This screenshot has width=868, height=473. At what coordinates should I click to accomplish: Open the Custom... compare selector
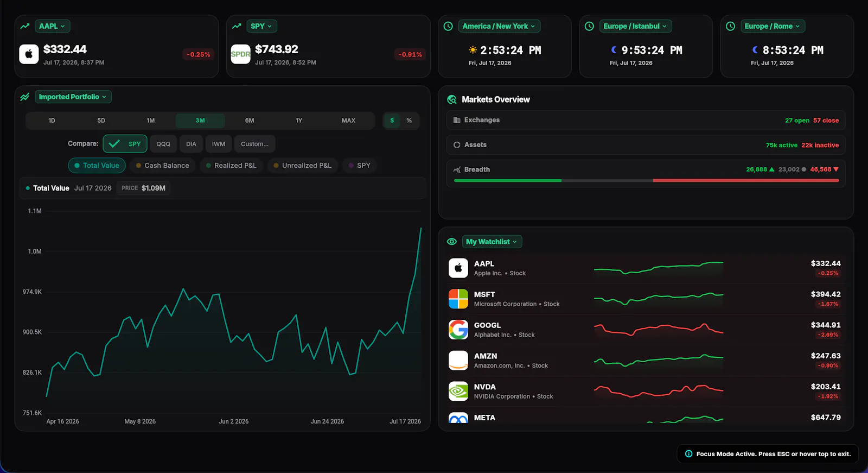(x=255, y=144)
